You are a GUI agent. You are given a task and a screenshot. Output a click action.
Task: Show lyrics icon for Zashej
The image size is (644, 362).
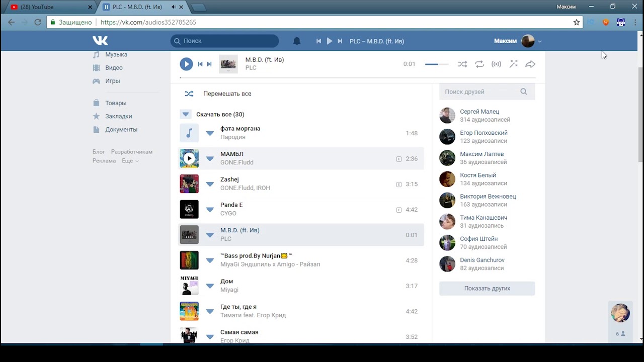(x=399, y=185)
